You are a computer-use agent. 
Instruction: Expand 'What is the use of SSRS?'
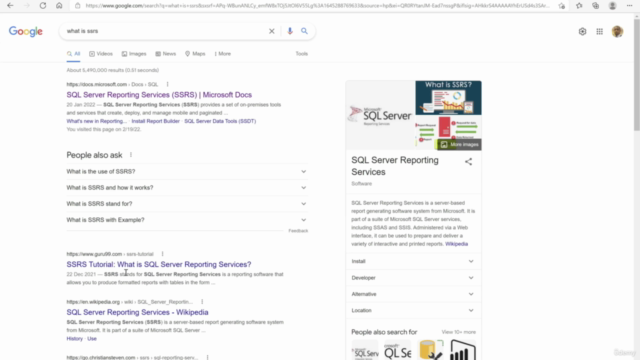click(187, 171)
